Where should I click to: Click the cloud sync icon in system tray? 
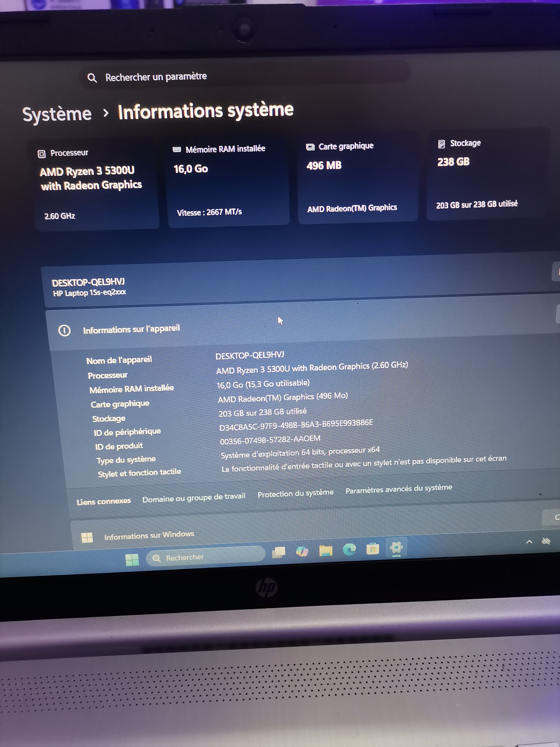(546, 541)
